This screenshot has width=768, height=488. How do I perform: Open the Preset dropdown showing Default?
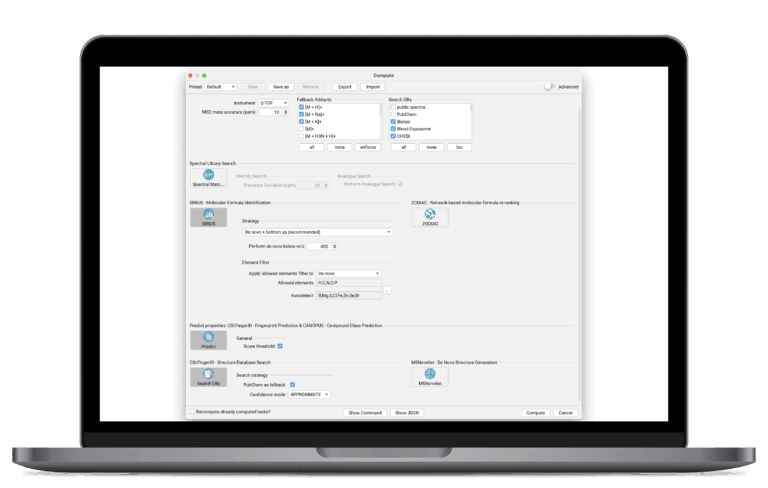pyautogui.click(x=221, y=87)
